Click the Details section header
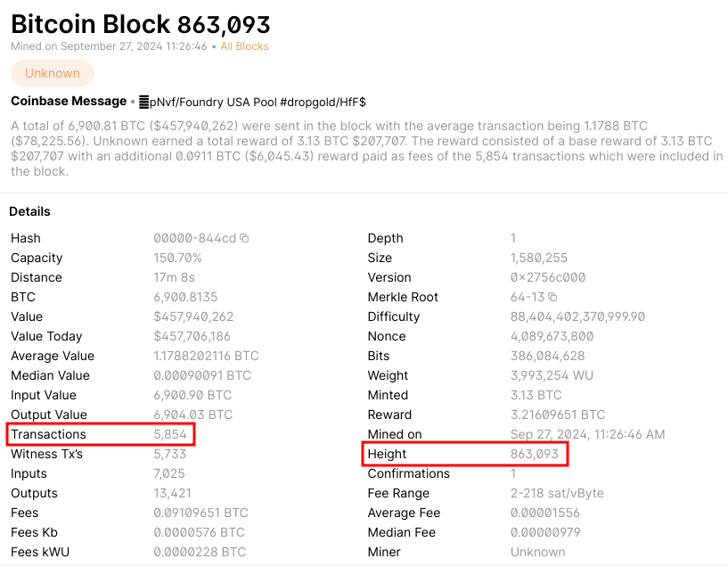Screen dimensions: 728x567 coord(29,211)
